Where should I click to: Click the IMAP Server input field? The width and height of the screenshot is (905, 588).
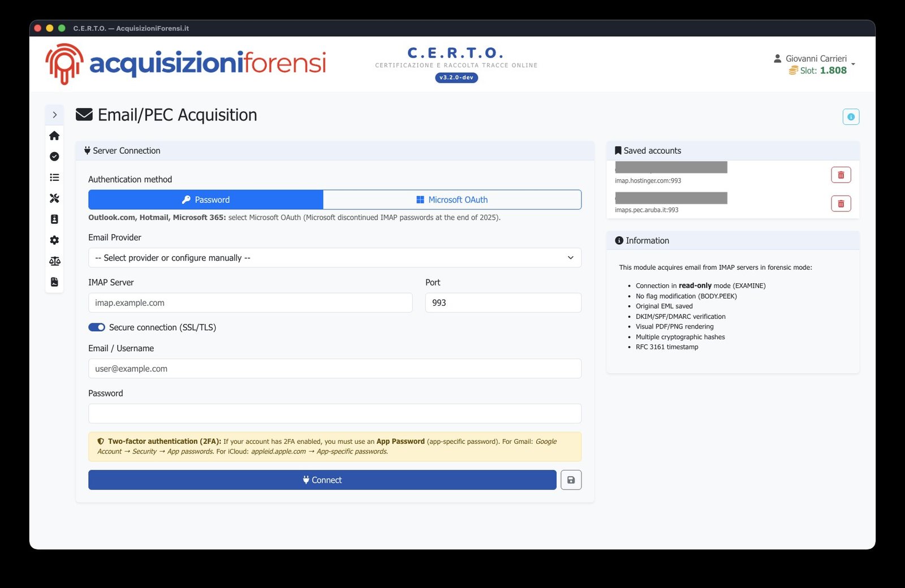point(250,302)
